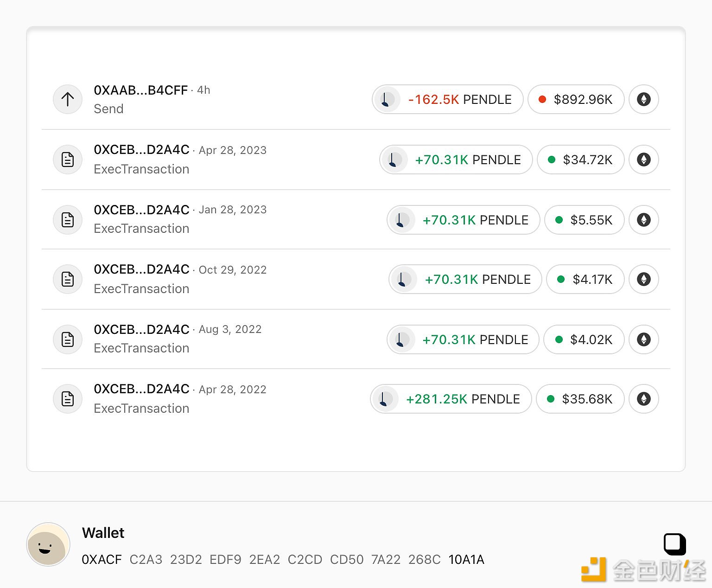712x588 pixels.
Task: Select the +281.25K PENDLE amount pill
Action: 451,399
